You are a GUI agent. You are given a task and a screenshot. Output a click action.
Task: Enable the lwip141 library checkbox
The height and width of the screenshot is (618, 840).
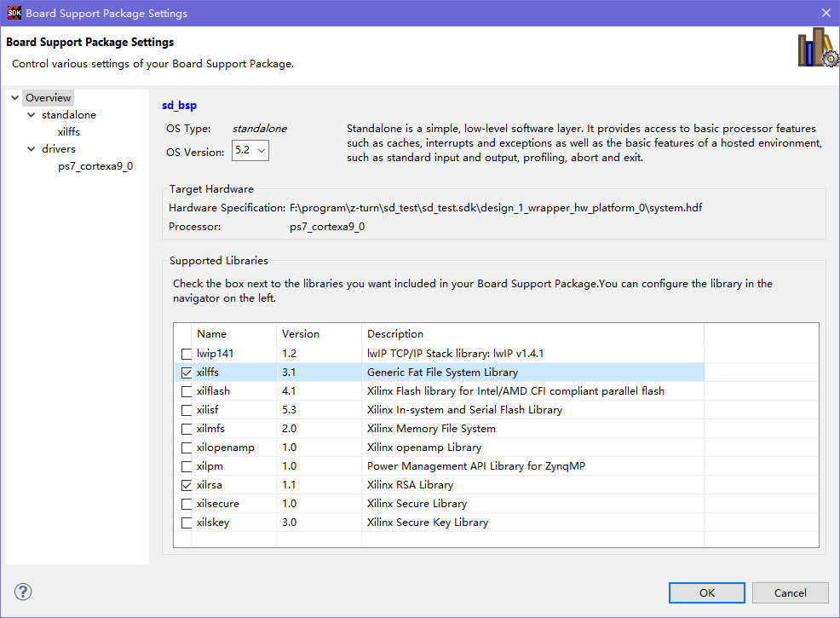(187, 354)
